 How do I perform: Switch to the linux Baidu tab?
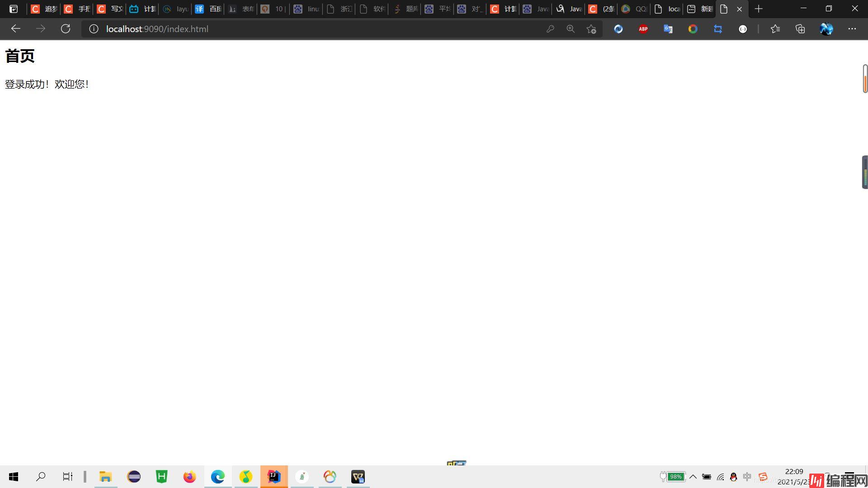coord(307,9)
